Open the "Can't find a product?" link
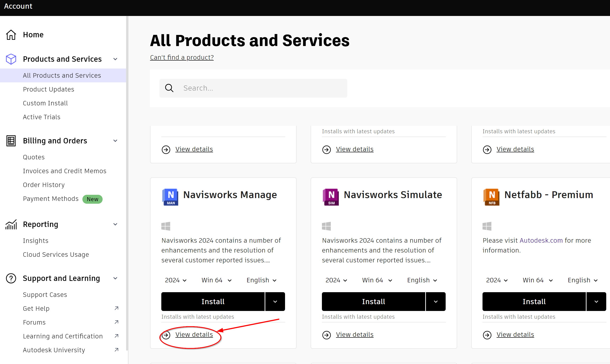This screenshot has width=610, height=364. 182,57
